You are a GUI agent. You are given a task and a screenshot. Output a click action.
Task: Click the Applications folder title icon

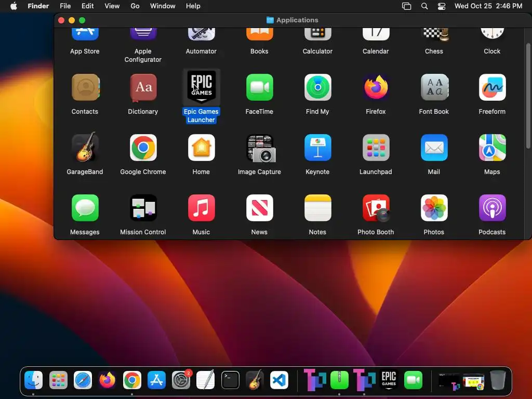coord(270,20)
